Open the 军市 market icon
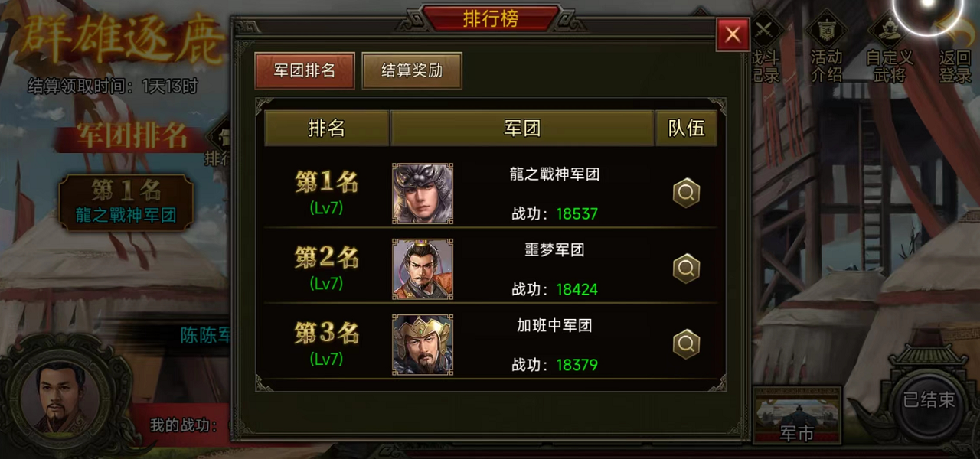This screenshot has width=980, height=459. pyautogui.click(x=797, y=415)
